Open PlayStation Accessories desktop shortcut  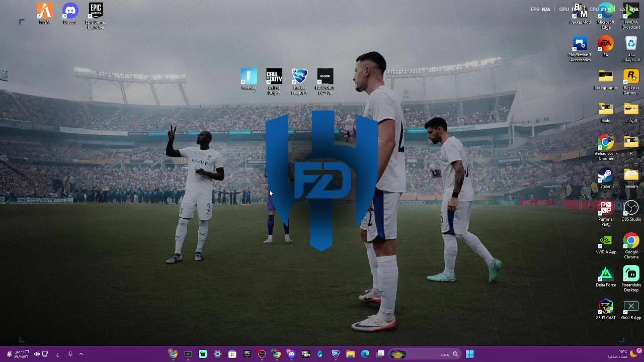pyautogui.click(x=580, y=49)
